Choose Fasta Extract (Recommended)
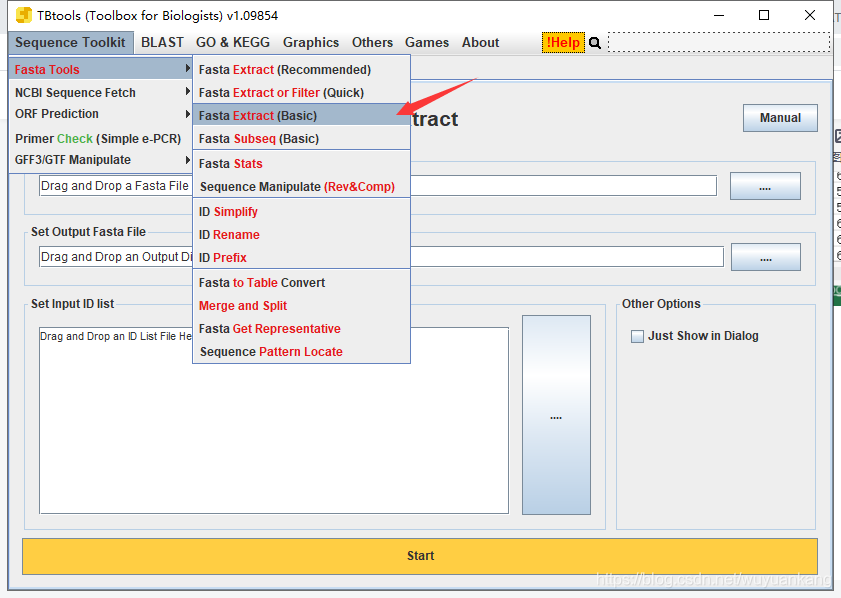 (x=301, y=70)
